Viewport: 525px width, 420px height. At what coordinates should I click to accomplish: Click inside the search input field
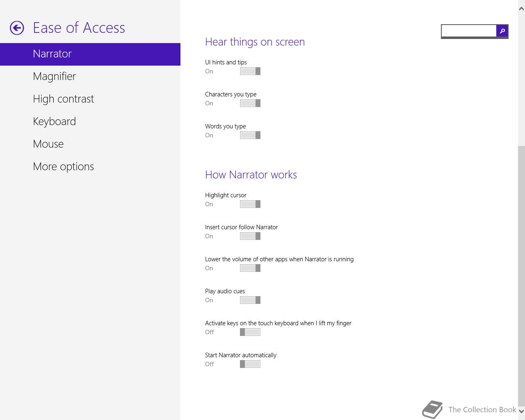(469, 31)
